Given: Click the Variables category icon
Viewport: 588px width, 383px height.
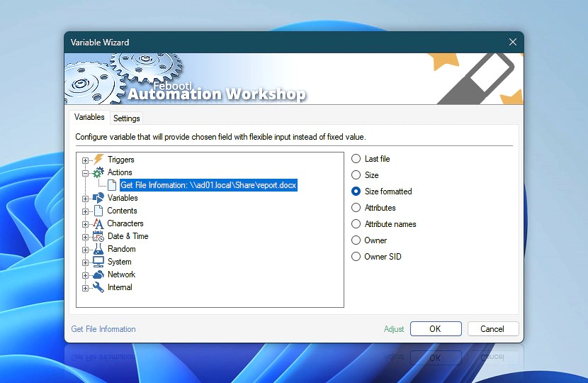Looking at the screenshot, I should [98, 198].
